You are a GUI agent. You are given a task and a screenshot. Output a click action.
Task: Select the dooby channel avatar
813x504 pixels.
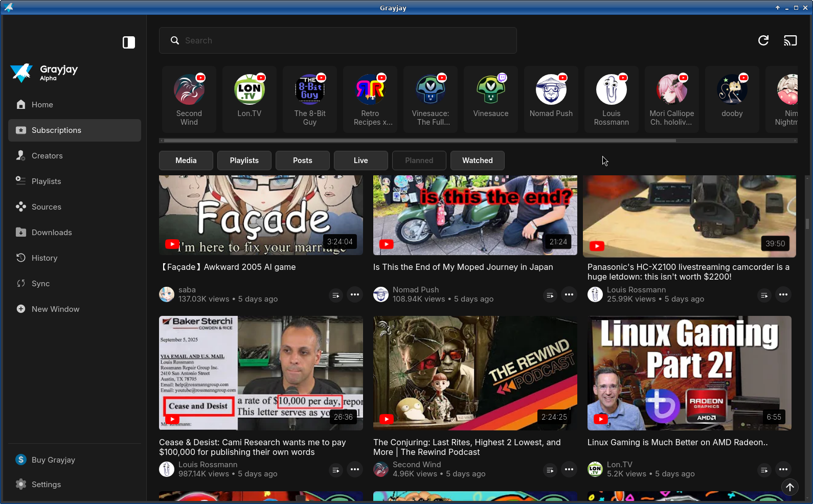(732, 89)
